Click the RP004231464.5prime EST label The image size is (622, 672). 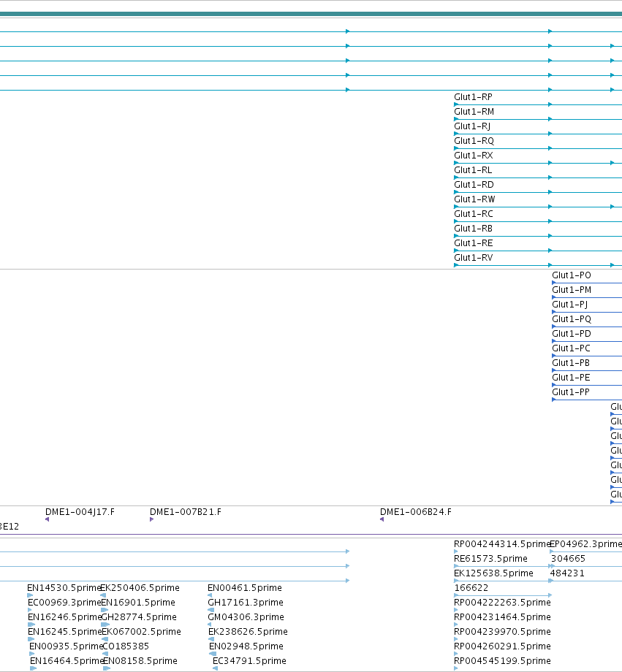tap(502, 616)
